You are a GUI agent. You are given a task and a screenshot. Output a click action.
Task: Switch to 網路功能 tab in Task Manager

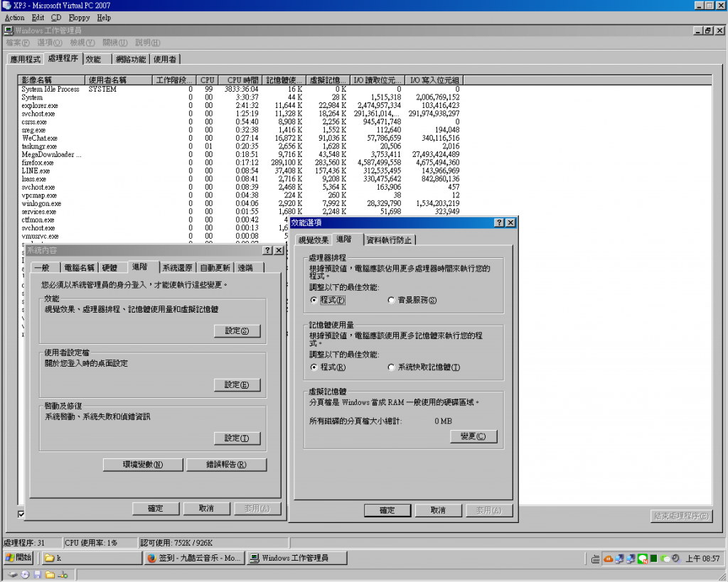[x=131, y=60]
